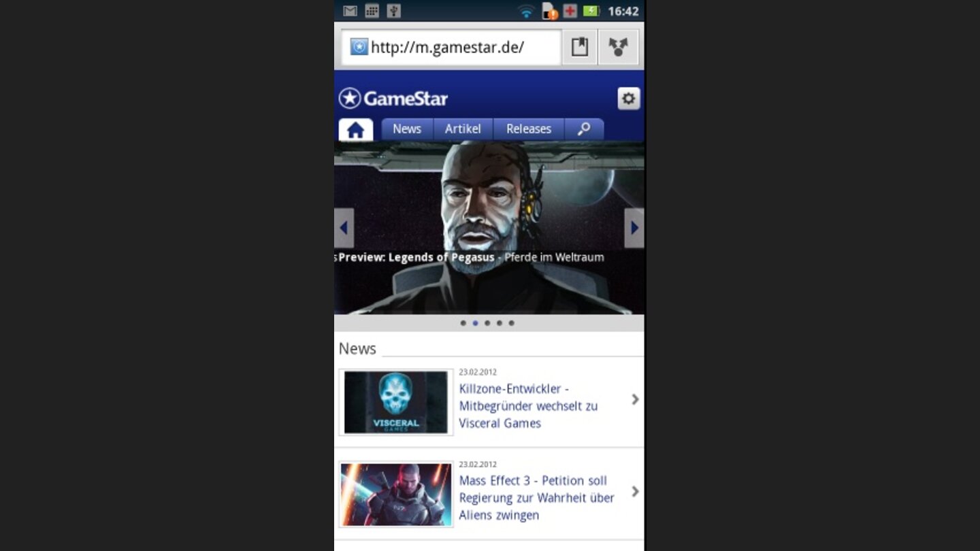Viewport: 980px width, 551px height.
Task: Open Mass Effect 3 Petition headline
Action: pyautogui.click(x=536, y=498)
